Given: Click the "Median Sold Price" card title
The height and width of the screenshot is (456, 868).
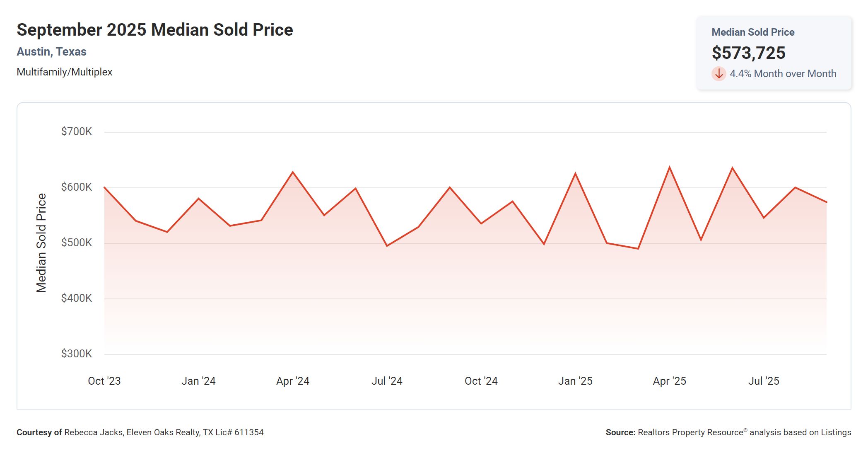Looking at the screenshot, I should tap(752, 32).
